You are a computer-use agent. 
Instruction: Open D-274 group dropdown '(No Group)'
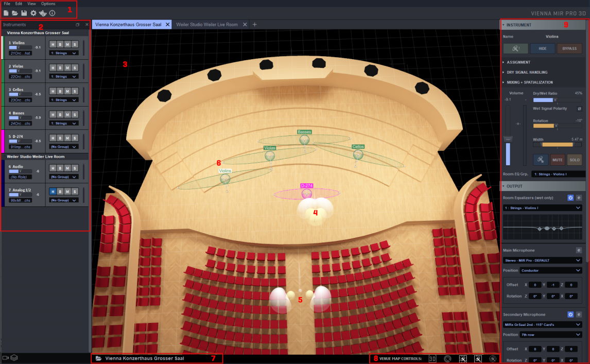pos(64,147)
